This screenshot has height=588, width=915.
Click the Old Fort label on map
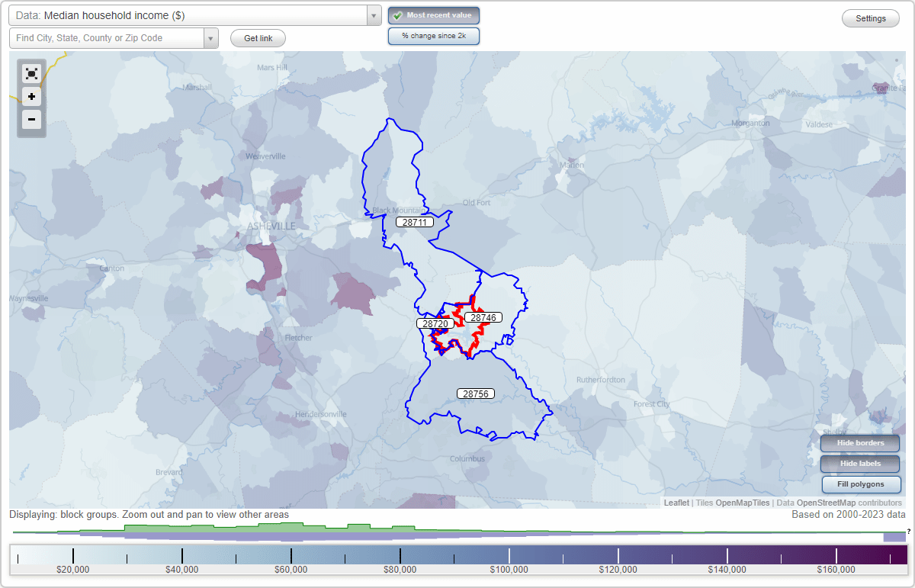(x=477, y=202)
